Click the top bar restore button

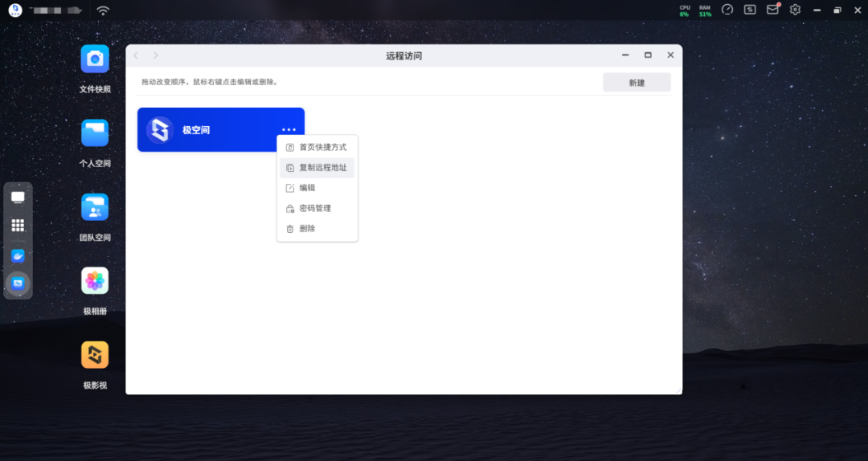(837, 10)
